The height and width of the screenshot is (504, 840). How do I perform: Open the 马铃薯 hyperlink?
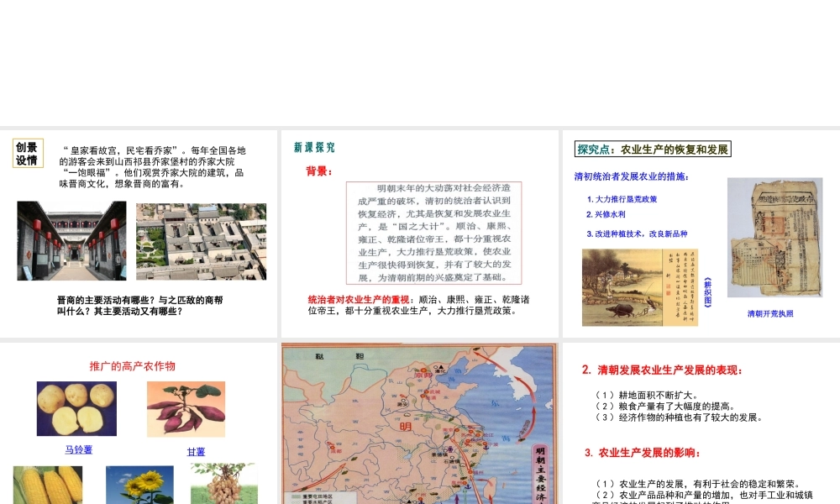coord(79,450)
